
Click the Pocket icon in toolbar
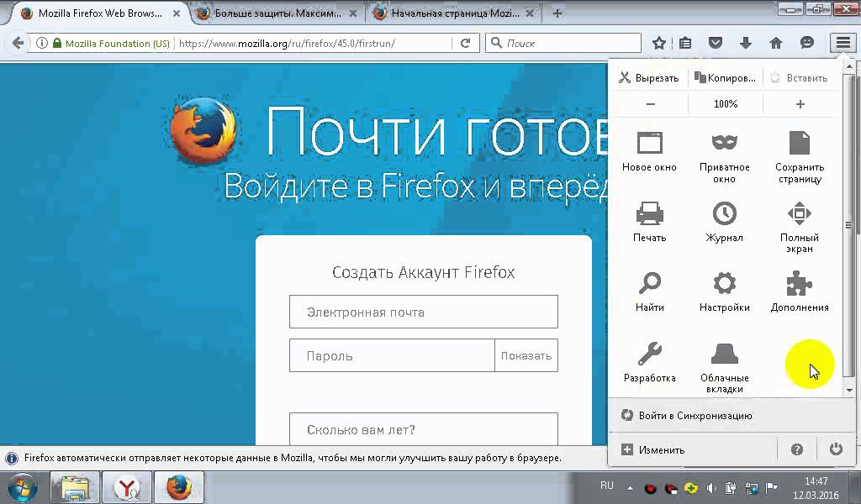point(716,43)
